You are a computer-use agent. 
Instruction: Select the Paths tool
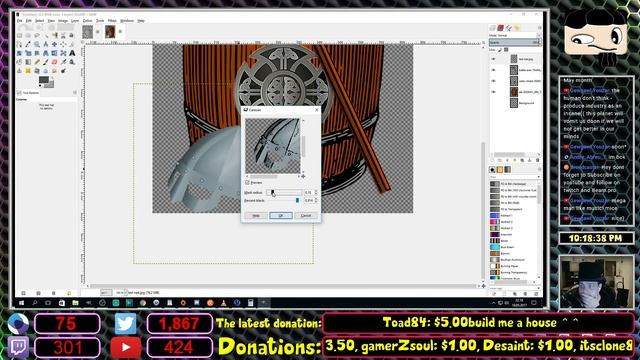(x=19, y=44)
